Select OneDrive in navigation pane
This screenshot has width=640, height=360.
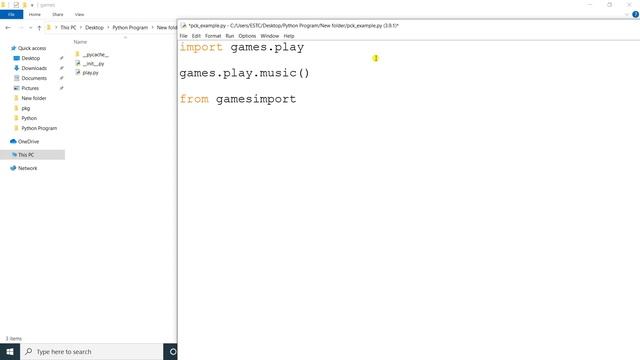click(28, 142)
